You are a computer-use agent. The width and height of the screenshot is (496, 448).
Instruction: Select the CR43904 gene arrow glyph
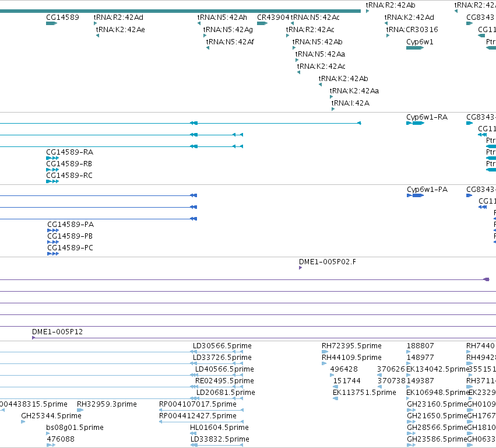(x=262, y=23)
